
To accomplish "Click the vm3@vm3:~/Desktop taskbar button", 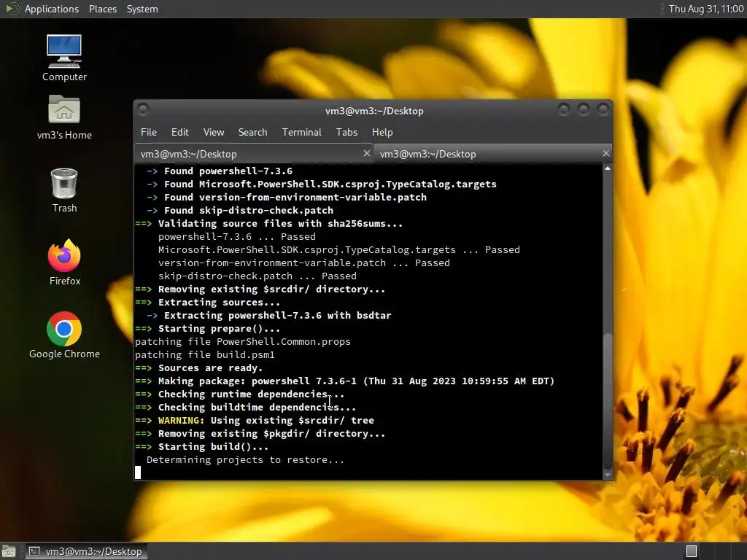I will 86,551.
